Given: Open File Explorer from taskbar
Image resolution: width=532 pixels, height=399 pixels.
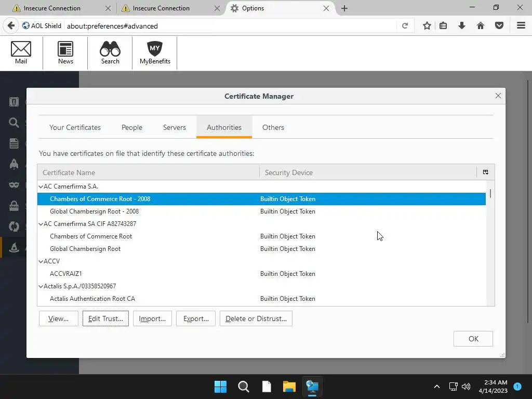Looking at the screenshot, I should (x=289, y=387).
